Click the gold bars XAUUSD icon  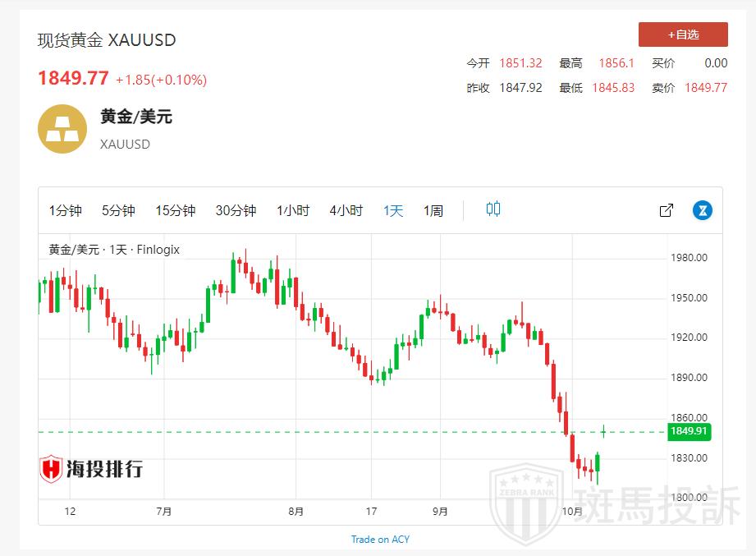click(62, 129)
